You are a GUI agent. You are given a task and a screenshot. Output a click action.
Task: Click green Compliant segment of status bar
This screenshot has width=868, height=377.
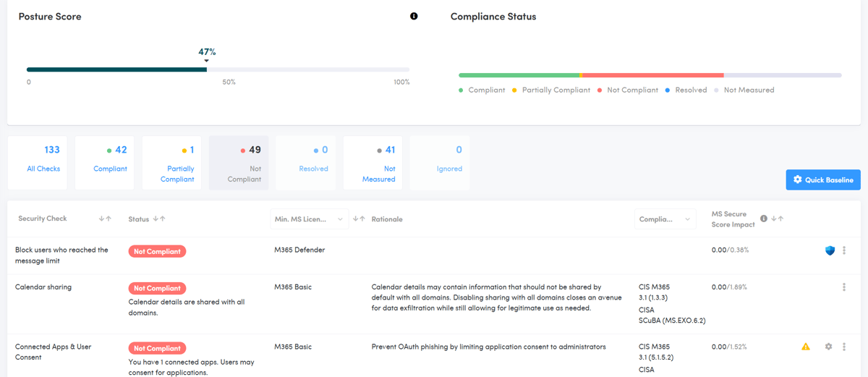tap(519, 75)
